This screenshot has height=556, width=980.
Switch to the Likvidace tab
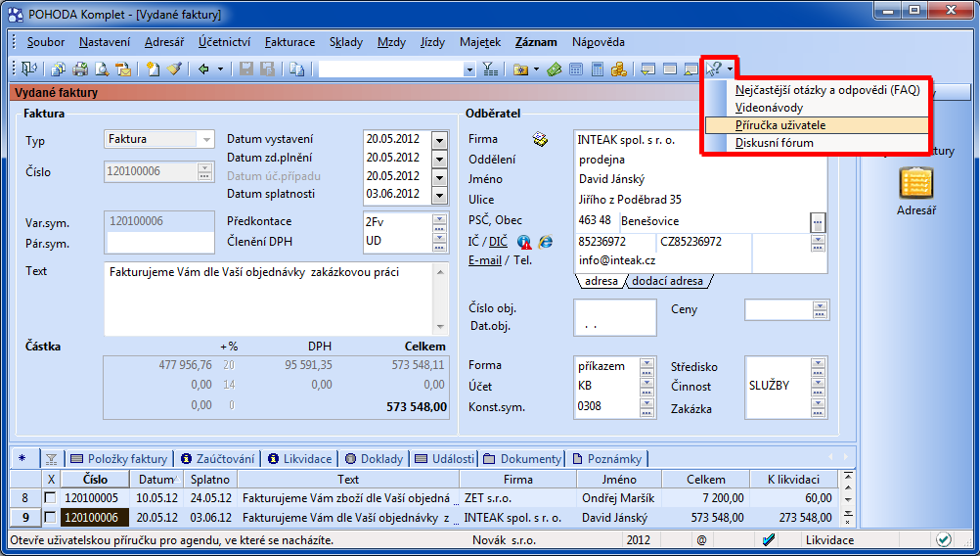click(x=299, y=459)
